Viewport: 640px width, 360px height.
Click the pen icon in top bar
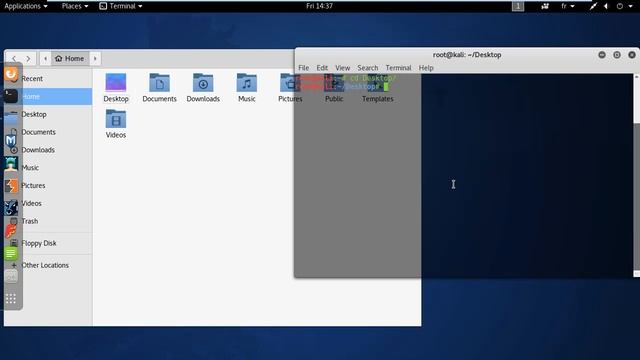point(593,6)
